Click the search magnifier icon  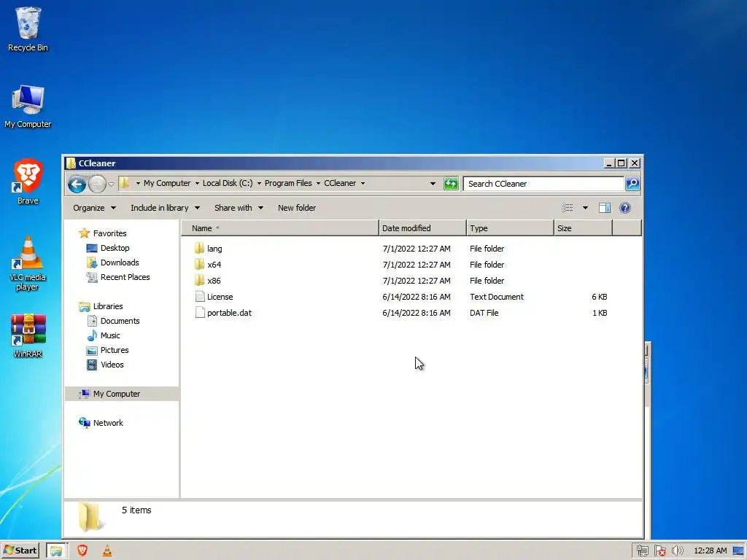coord(632,183)
